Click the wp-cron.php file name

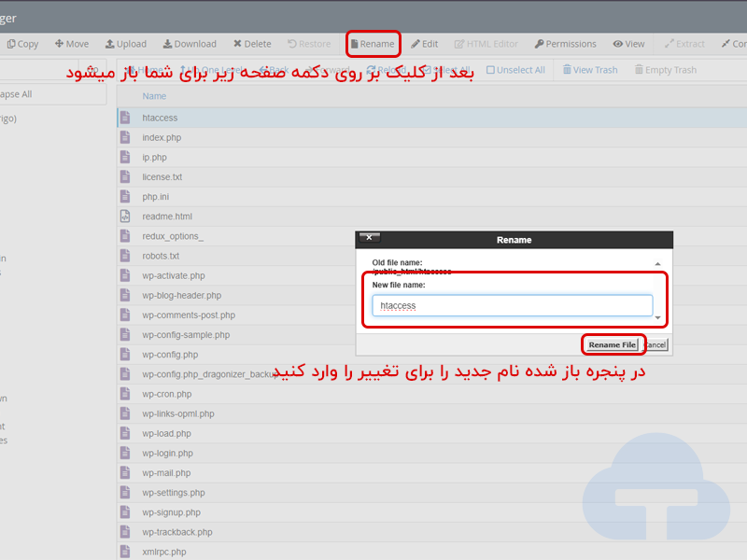click(x=167, y=394)
